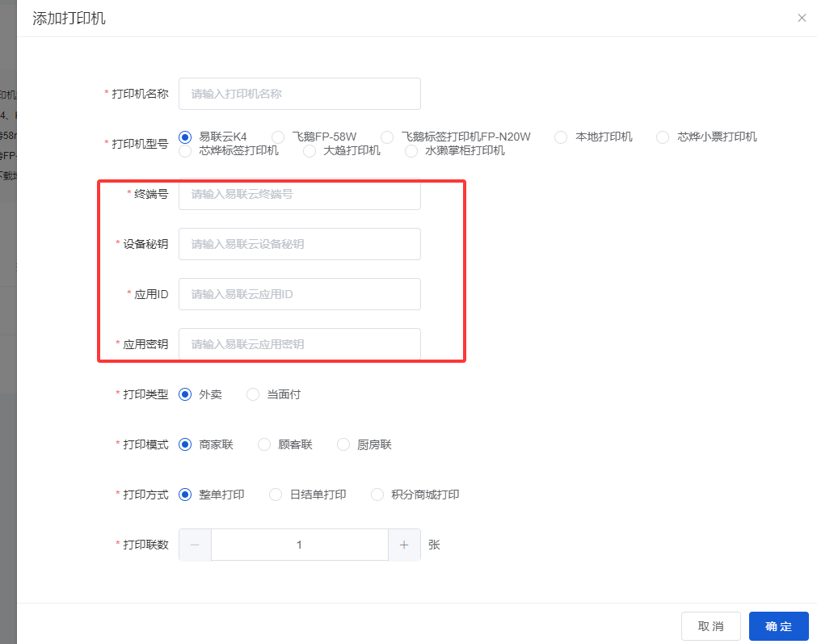Focus the 应用密钥 input field
The image size is (817, 644).
[x=300, y=344]
